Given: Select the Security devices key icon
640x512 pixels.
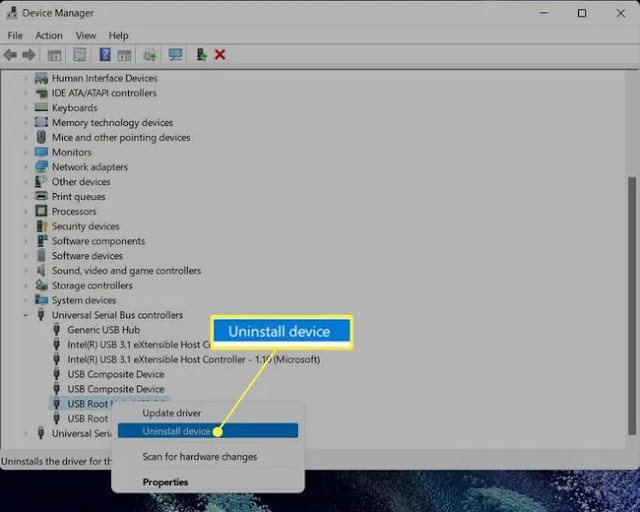Looking at the screenshot, I should click(x=42, y=226).
